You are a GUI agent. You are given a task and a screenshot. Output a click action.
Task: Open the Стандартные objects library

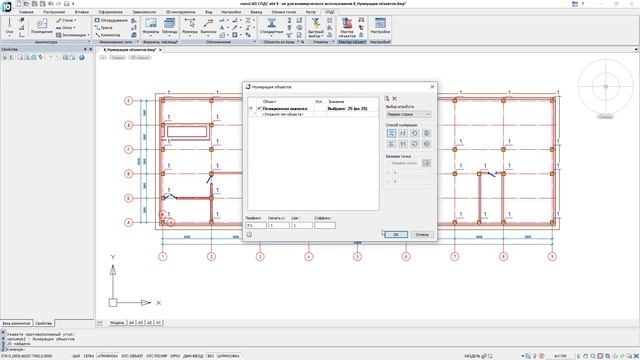click(271, 27)
